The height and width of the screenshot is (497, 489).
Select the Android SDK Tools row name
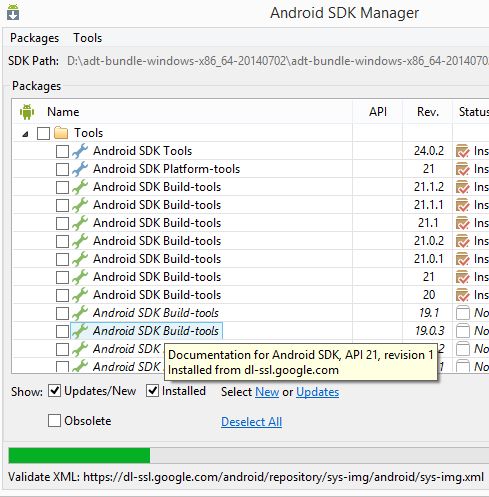click(143, 151)
